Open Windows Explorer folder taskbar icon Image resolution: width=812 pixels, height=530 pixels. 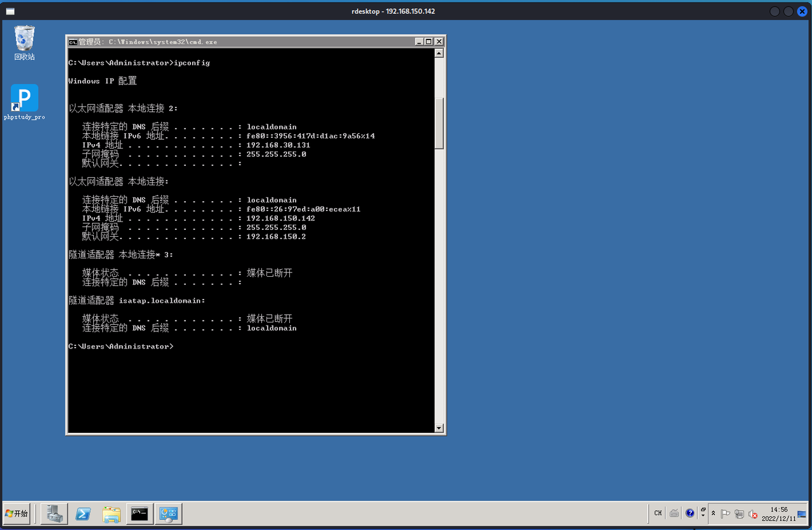[111, 513]
